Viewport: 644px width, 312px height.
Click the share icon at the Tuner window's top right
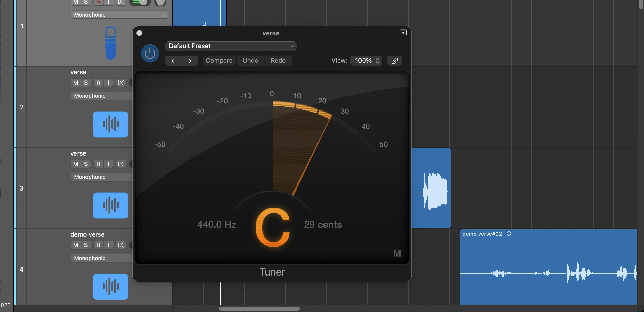coord(403,33)
